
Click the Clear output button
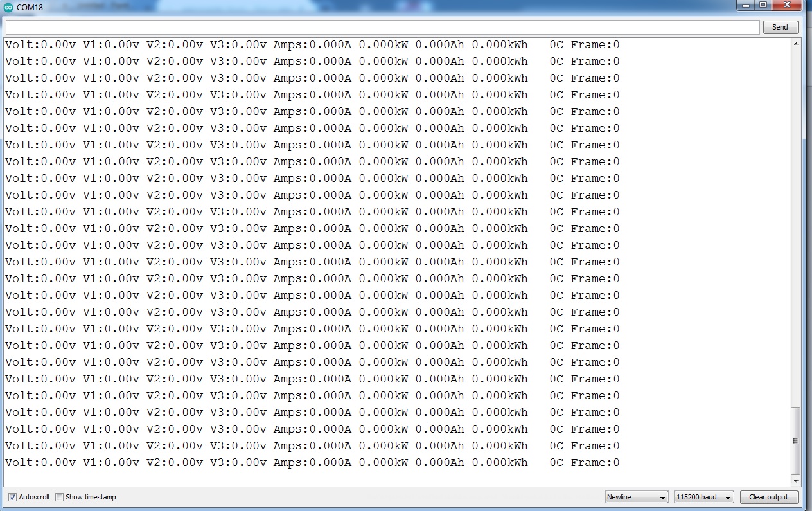click(769, 497)
